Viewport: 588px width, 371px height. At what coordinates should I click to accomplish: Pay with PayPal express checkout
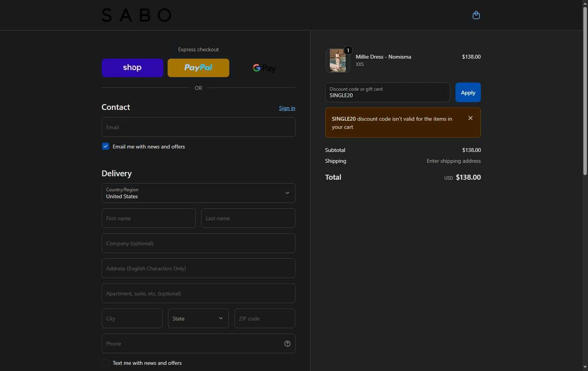pyautogui.click(x=198, y=68)
